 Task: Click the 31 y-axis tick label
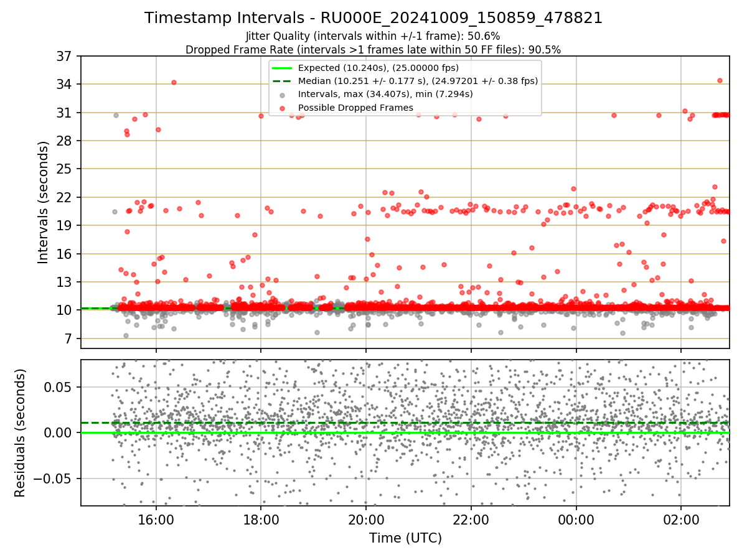pos(65,113)
